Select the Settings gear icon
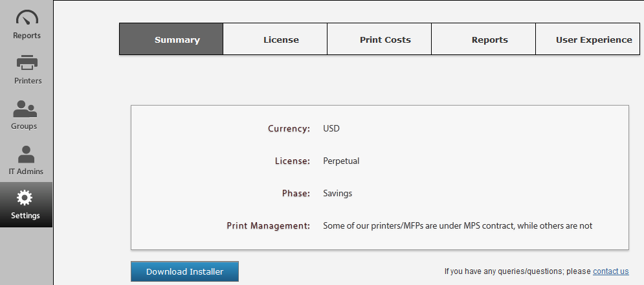Viewport: 644px width, 285px height. click(25, 198)
